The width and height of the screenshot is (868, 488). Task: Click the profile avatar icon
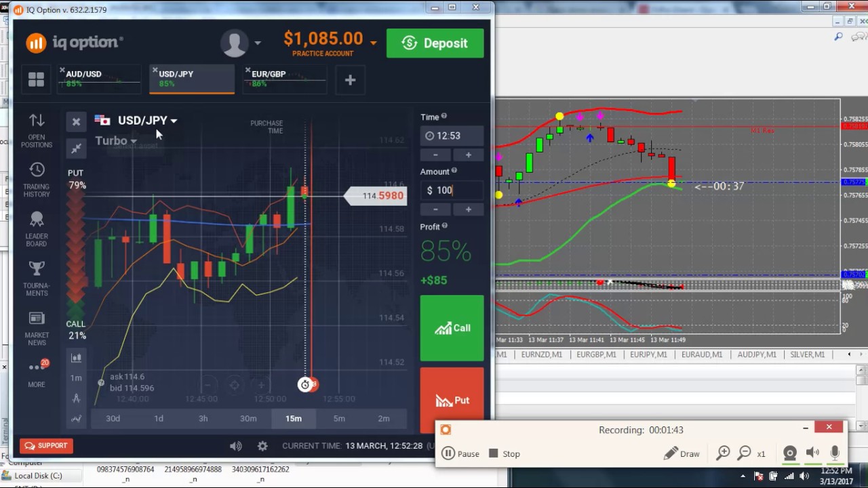pos(235,43)
